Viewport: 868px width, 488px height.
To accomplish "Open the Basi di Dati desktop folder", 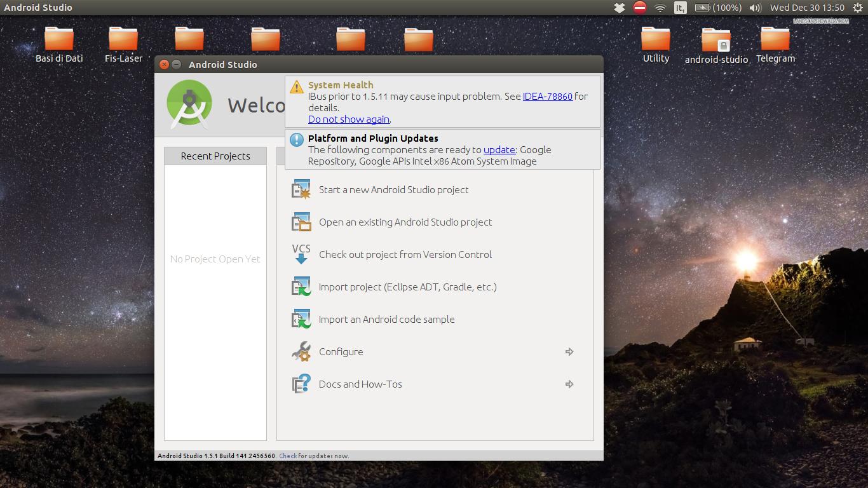I will click(59, 44).
